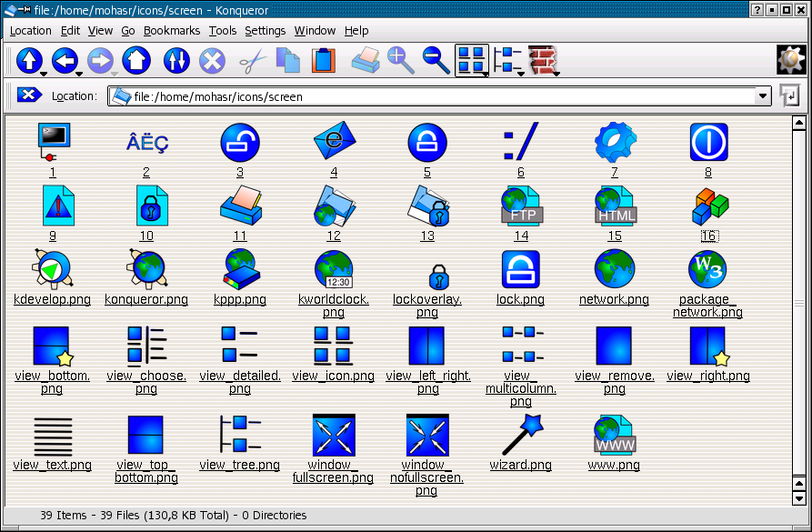This screenshot has width=812, height=532.
Task: Click into the Location URL field
Action: [x=439, y=96]
